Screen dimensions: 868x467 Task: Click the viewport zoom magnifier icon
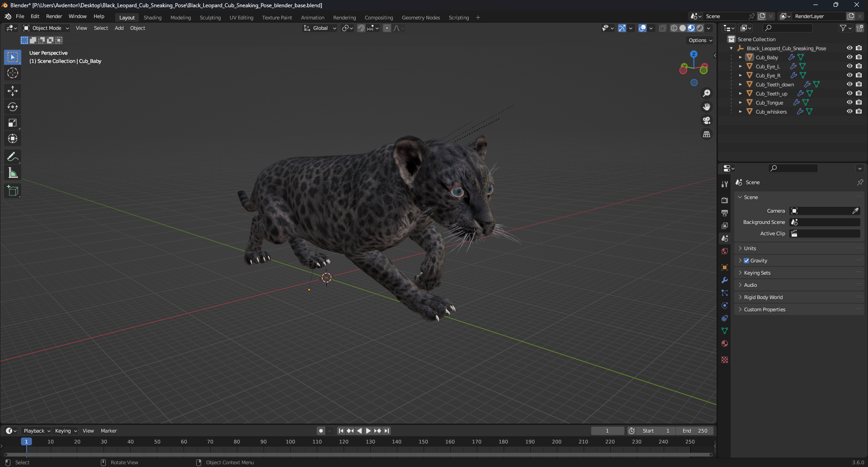[706, 93]
